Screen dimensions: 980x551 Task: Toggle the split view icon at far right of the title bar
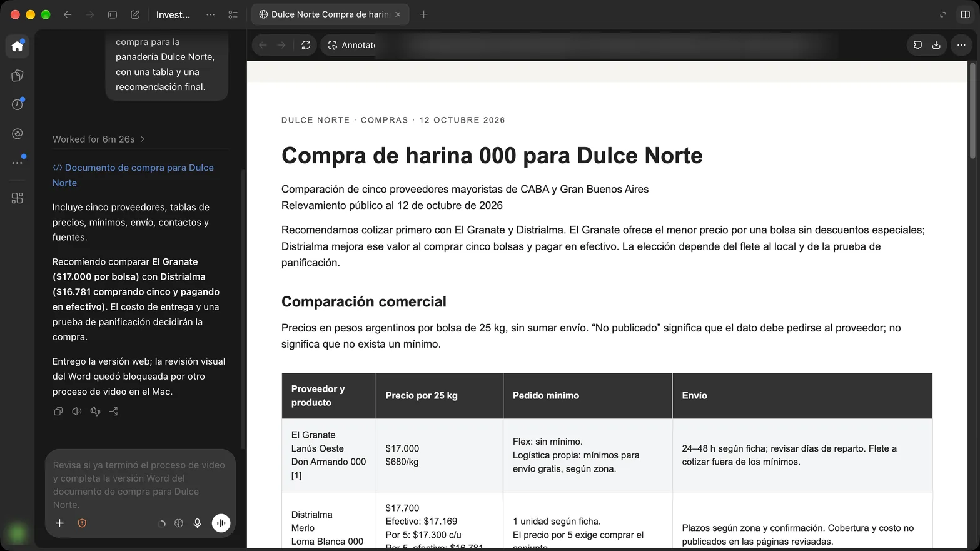click(965, 14)
